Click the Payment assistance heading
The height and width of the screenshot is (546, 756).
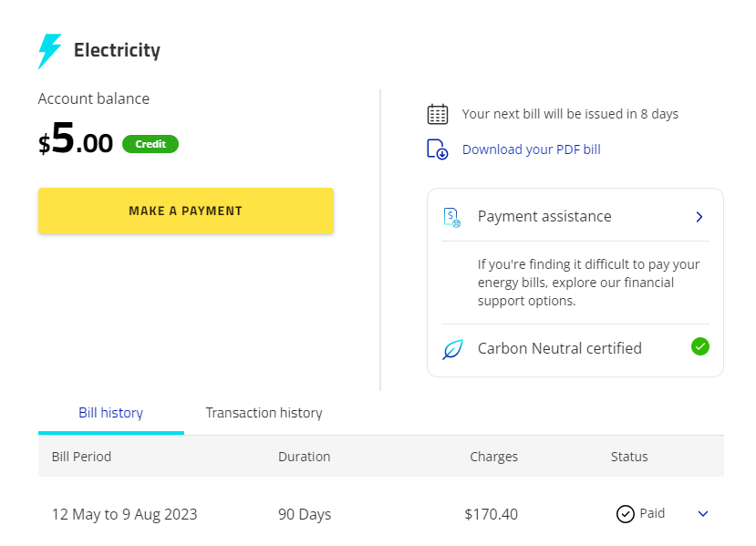(544, 217)
